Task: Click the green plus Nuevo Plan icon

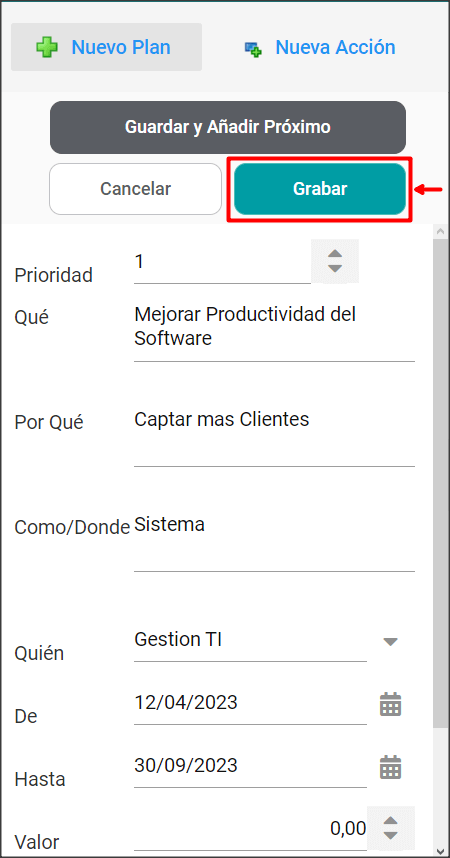Action: (x=47, y=48)
